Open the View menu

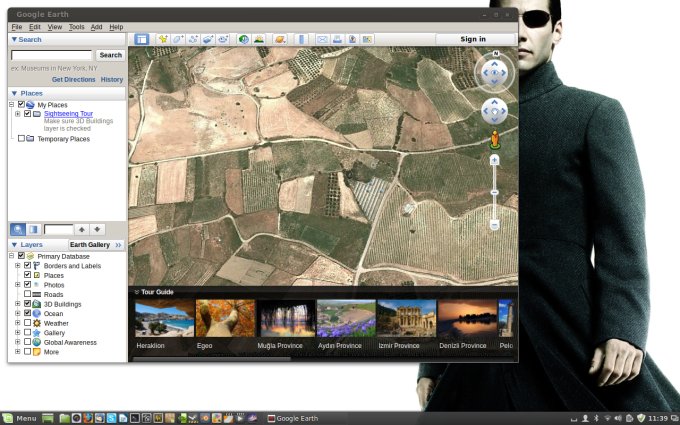click(55, 27)
